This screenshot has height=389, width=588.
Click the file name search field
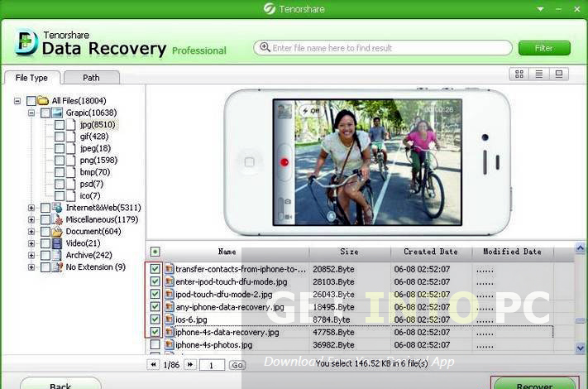click(x=383, y=48)
